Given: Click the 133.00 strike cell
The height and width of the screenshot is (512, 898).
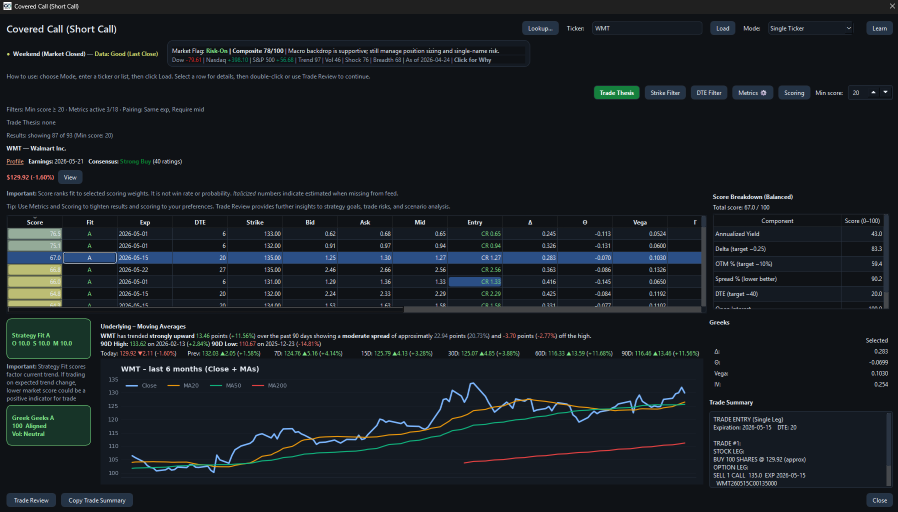Looking at the screenshot, I should tap(255, 234).
